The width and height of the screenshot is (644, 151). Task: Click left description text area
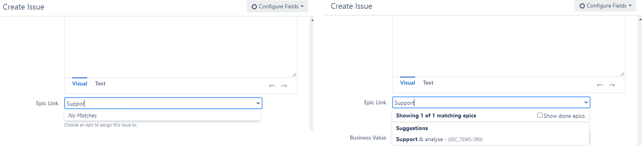(x=181, y=47)
